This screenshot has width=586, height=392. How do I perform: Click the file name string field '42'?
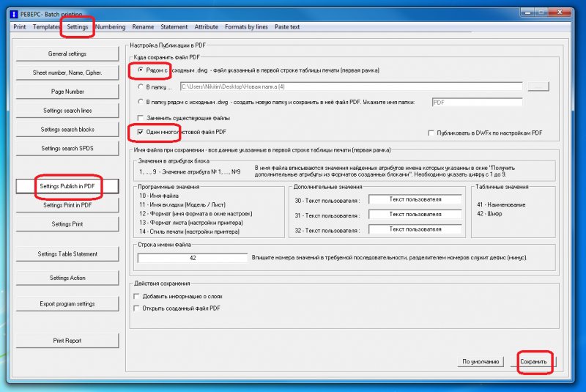193,258
